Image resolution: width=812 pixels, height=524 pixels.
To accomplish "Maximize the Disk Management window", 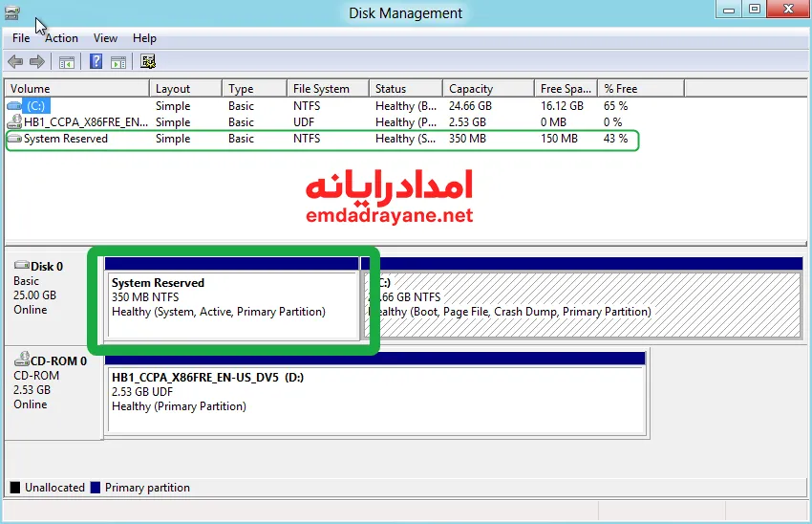I will pyautogui.click(x=755, y=10).
